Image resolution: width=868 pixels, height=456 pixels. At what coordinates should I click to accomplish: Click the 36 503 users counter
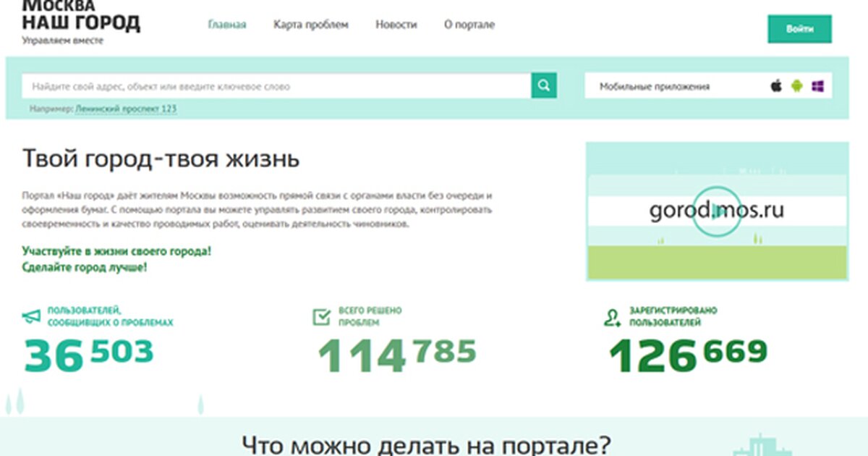tap(89, 355)
